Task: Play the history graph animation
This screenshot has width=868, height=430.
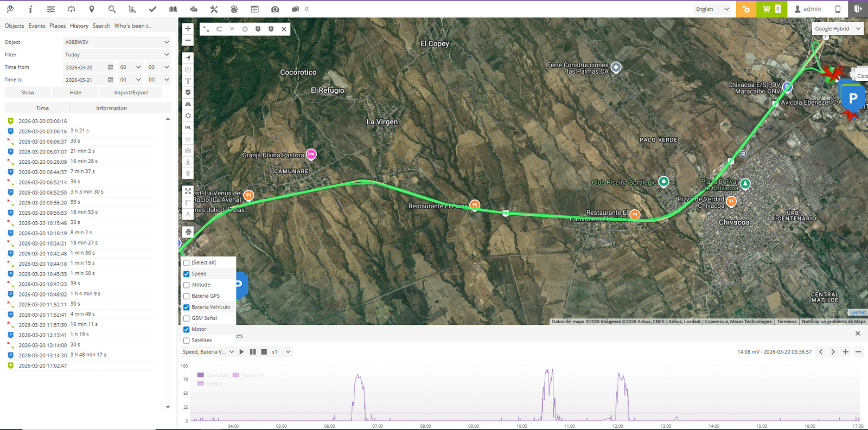Action: click(x=242, y=352)
